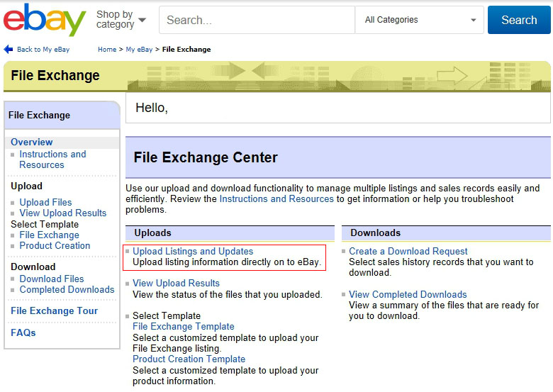This screenshot has height=392, width=553.
Task: Click the blue Back to My eBay arrow
Action: pos(8,50)
